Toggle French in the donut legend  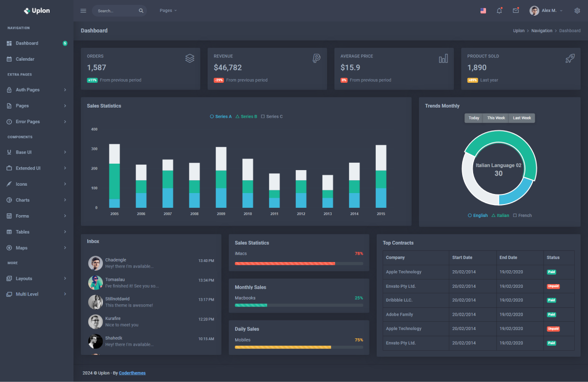(522, 216)
